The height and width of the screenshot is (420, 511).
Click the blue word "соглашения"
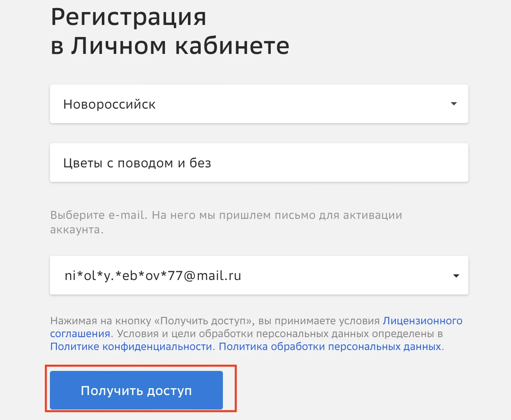pyautogui.click(x=80, y=334)
